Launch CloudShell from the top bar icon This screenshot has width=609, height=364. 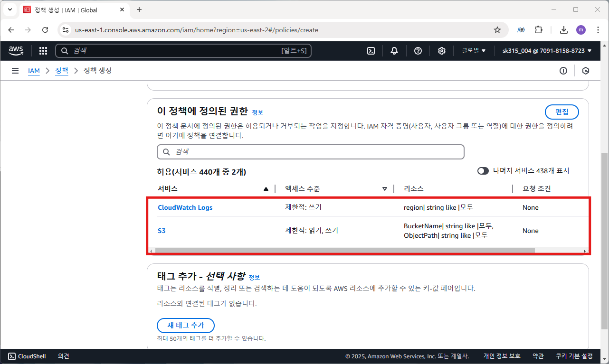[x=371, y=51]
